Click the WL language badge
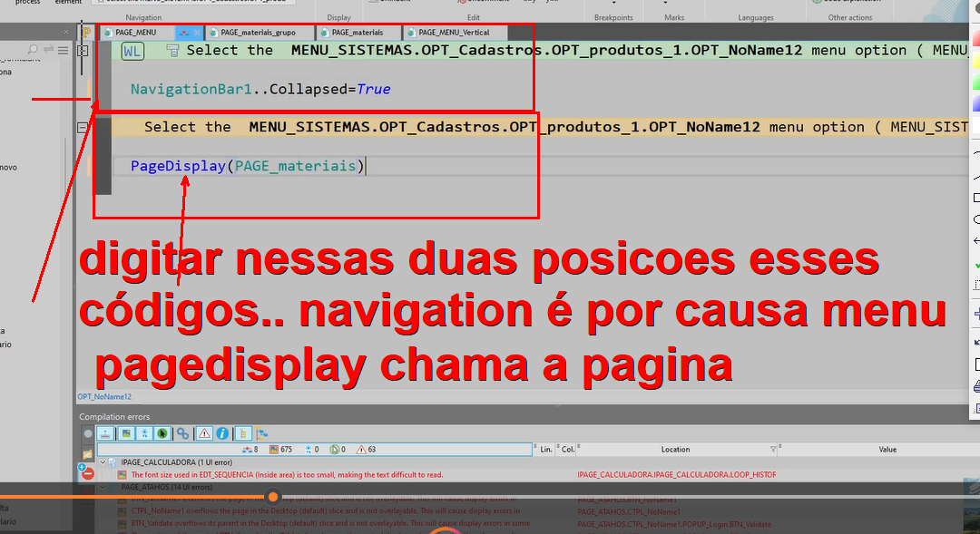The width and height of the screenshot is (980, 534). tap(132, 51)
